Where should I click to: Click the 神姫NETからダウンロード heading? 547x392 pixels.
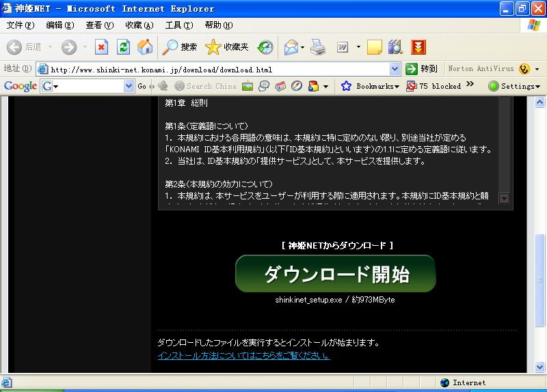337,246
